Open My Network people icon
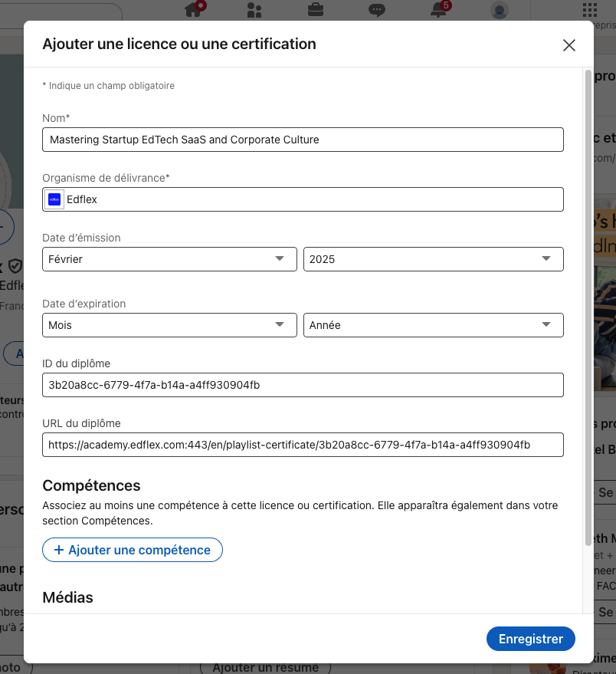 [254, 9]
